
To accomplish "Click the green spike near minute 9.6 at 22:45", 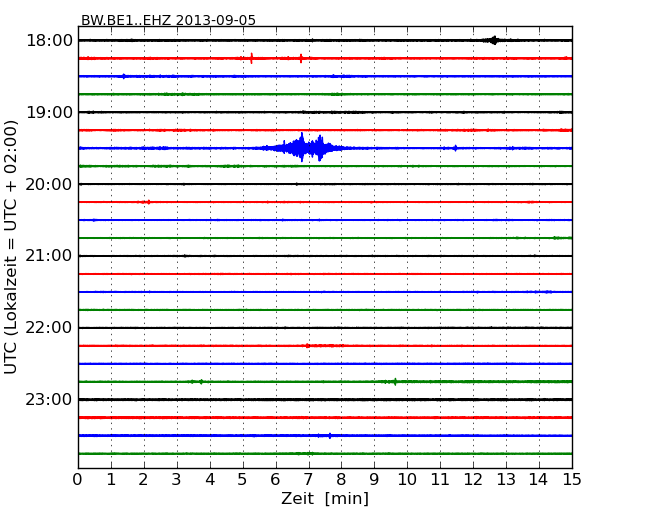I will [x=395, y=381].
